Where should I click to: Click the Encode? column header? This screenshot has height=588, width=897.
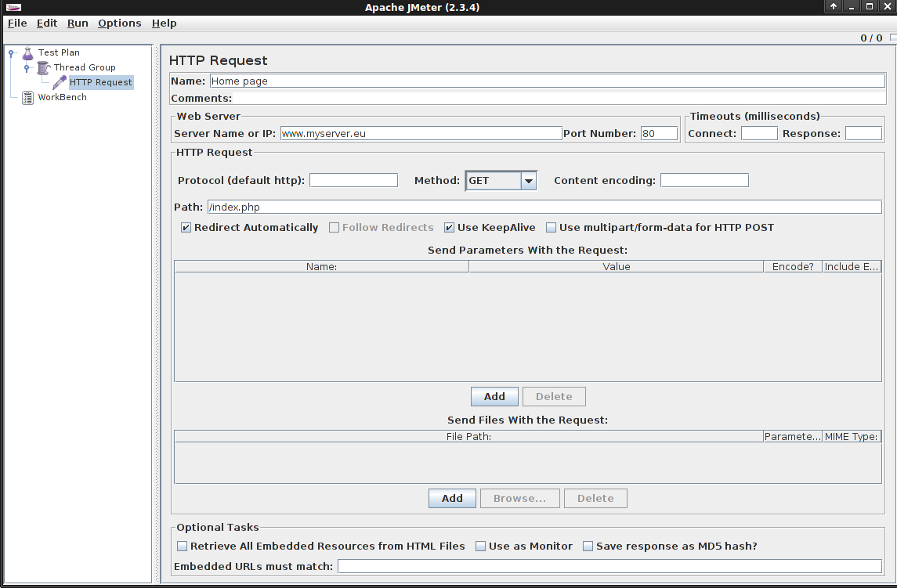pos(793,266)
